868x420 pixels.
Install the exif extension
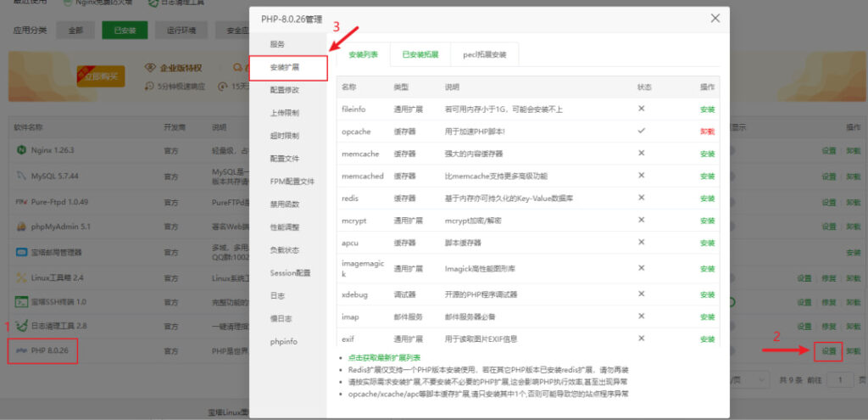click(x=708, y=339)
